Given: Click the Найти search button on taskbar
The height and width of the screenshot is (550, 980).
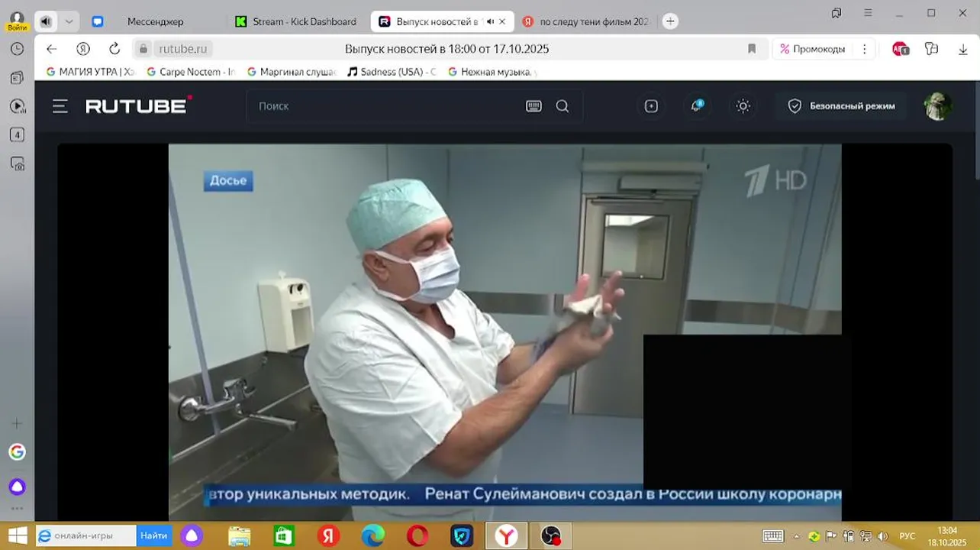Looking at the screenshot, I should click(154, 536).
